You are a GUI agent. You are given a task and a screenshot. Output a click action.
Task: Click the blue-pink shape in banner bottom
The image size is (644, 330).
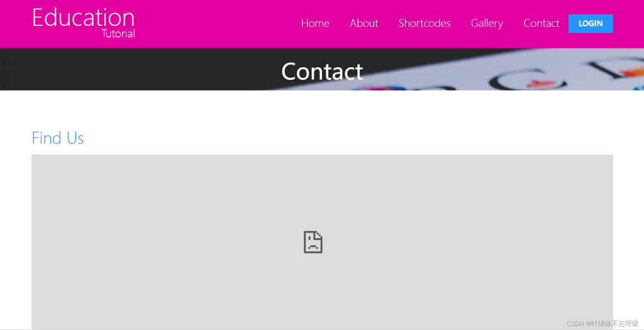(x=378, y=88)
